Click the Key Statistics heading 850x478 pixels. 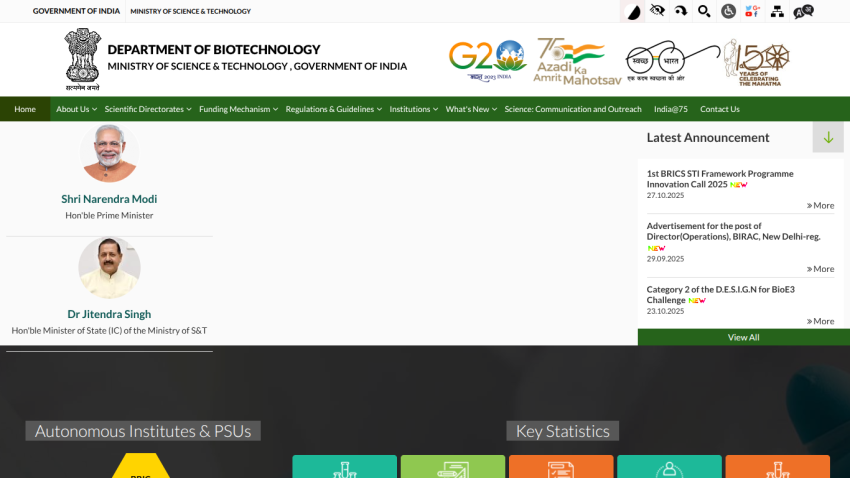(x=563, y=431)
